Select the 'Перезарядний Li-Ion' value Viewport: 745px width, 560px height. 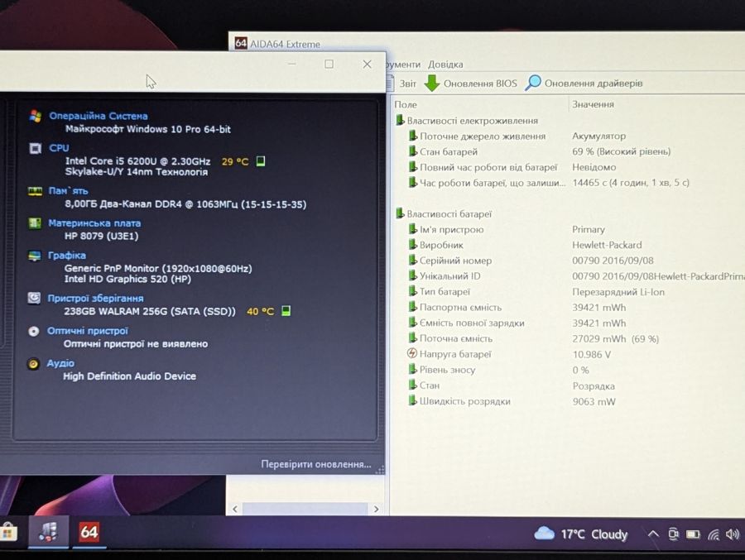coord(618,292)
